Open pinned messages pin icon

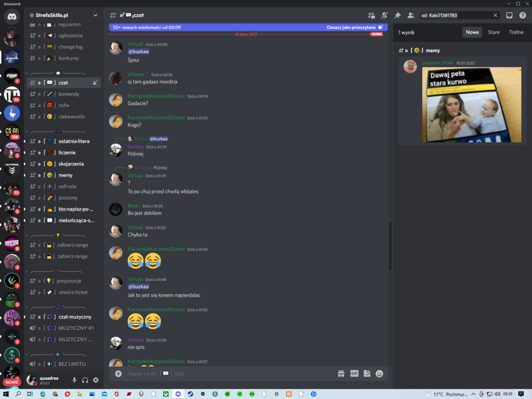(397, 15)
